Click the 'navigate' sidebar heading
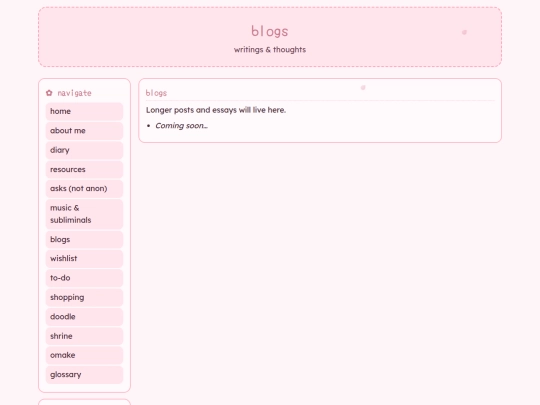The image size is (540, 405). pyautogui.click(x=74, y=93)
